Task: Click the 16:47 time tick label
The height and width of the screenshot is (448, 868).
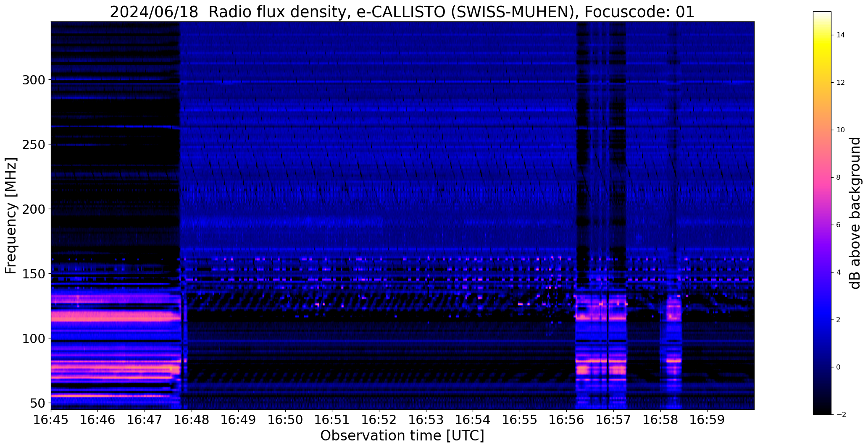Action: [x=145, y=419]
